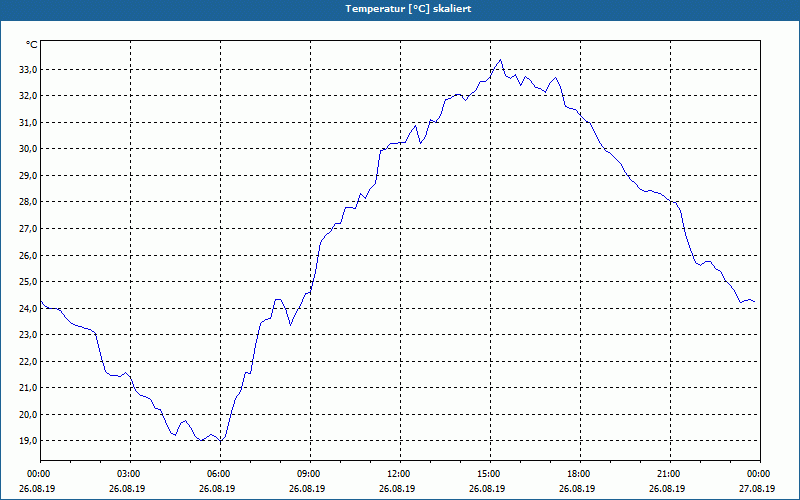This screenshot has width=800, height=500.
Task: Click the curve's lowest point near 06:00
Action: click(x=220, y=441)
